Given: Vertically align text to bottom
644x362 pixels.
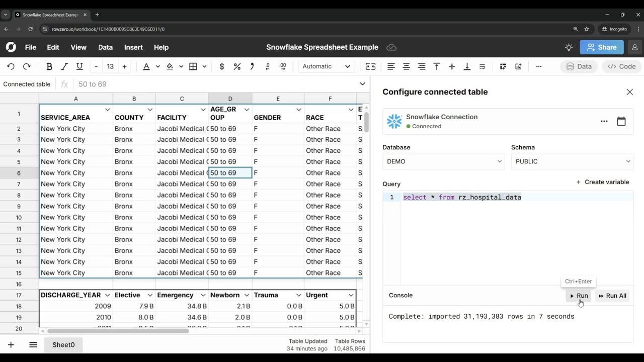Looking at the screenshot, I should (x=467, y=66).
